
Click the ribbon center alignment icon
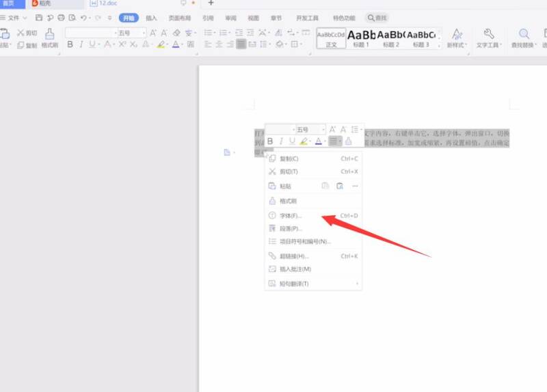(x=219, y=44)
